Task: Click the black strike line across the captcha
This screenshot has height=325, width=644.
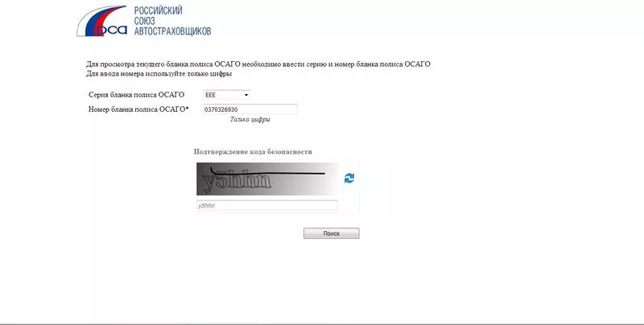Action: click(269, 173)
